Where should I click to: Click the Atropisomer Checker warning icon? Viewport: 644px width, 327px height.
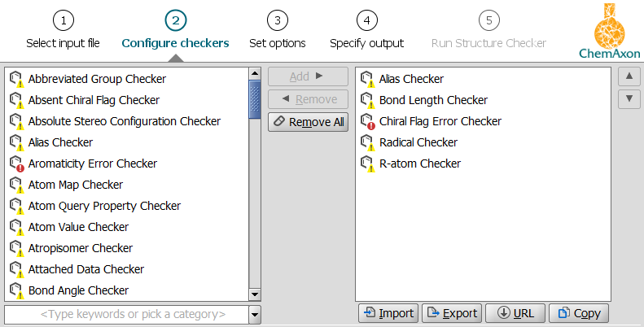pyautogui.click(x=15, y=249)
